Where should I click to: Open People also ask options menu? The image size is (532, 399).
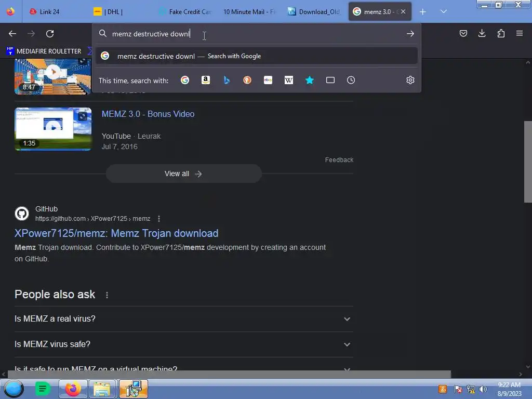click(107, 295)
